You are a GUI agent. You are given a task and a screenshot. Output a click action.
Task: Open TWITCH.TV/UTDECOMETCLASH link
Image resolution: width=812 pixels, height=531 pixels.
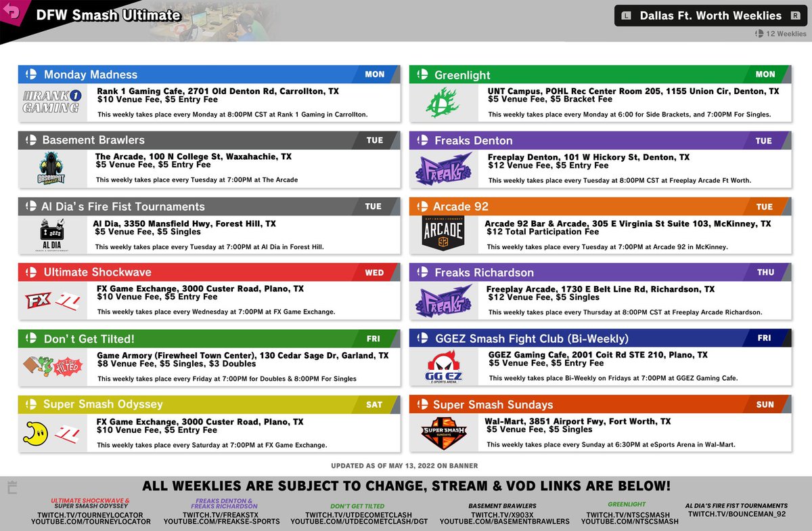coord(357,515)
